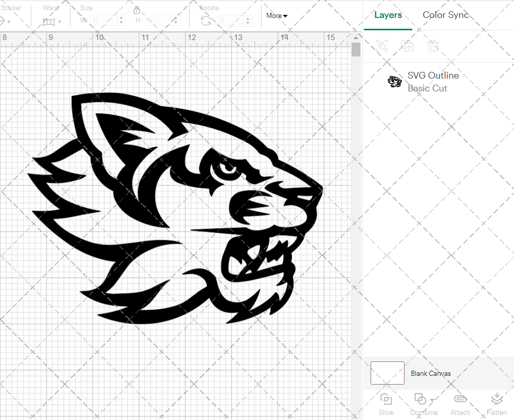The height and width of the screenshot is (420, 514).
Task: Switch to the Layers tab
Action: click(x=388, y=15)
